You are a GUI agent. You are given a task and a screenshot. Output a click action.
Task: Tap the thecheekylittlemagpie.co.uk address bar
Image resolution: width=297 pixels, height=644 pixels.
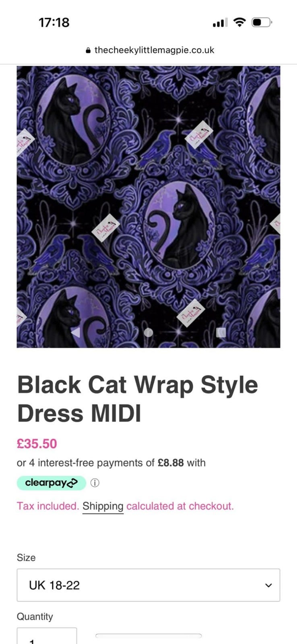pyautogui.click(x=150, y=50)
